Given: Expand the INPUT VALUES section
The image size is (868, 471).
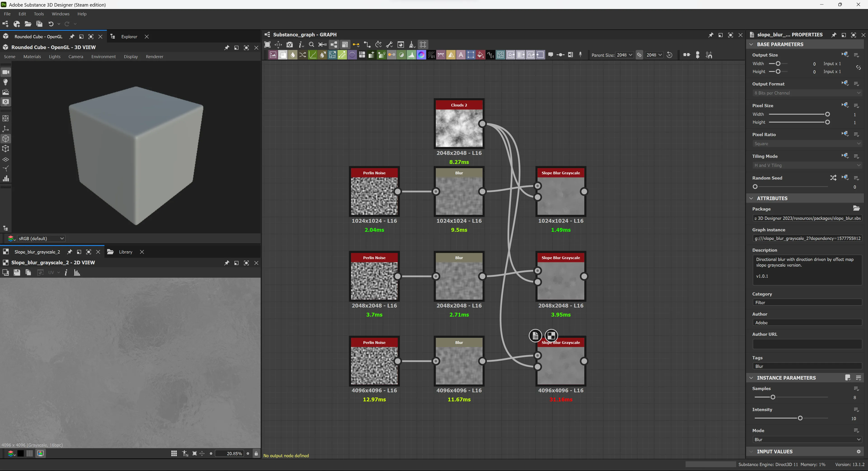Looking at the screenshot, I should pyautogui.click(x=751, y=452).
